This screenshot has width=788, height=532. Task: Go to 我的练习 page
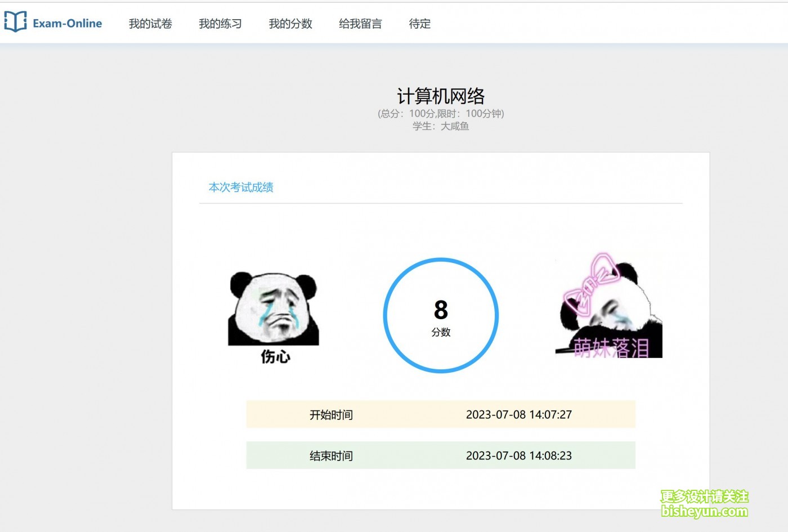[220, 24]
